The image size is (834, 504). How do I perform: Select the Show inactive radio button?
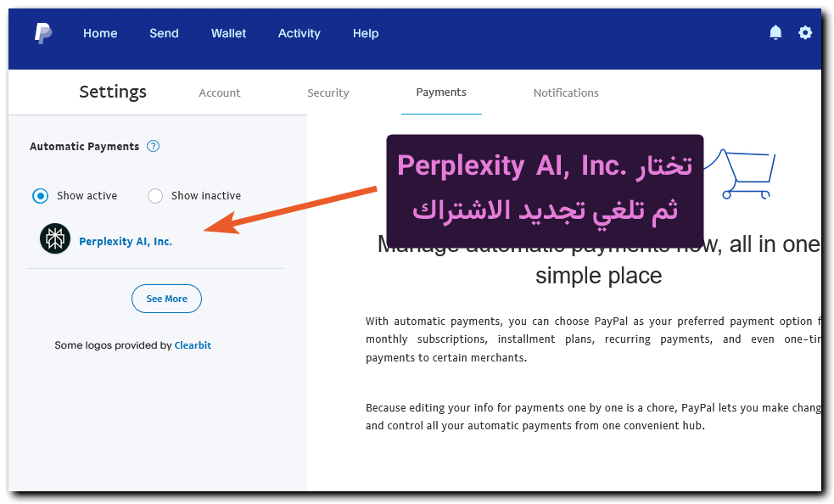pyautogui.click(x=155, y=196)
